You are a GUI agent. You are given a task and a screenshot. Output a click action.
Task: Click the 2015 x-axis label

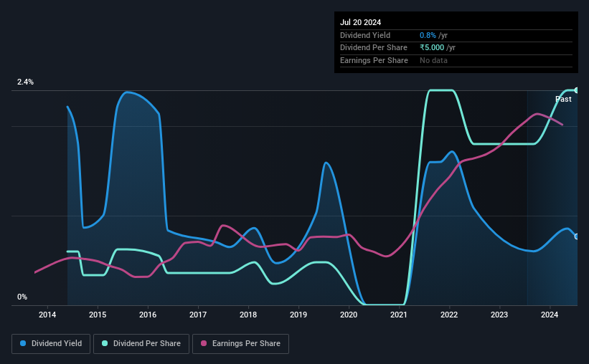98,315
